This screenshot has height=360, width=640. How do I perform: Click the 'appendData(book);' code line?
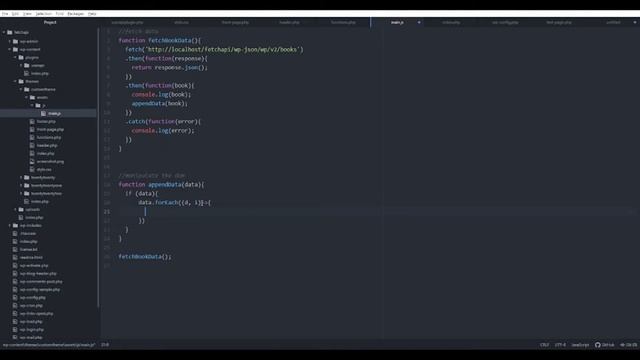point(160,104)
